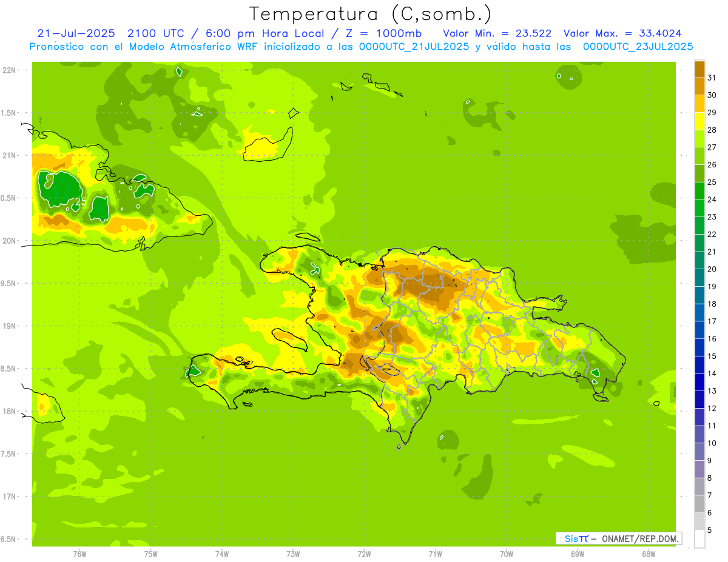Click the '18N' latitude axis label
This screenshot has width=728, height=562.
[x=9, y=411]
